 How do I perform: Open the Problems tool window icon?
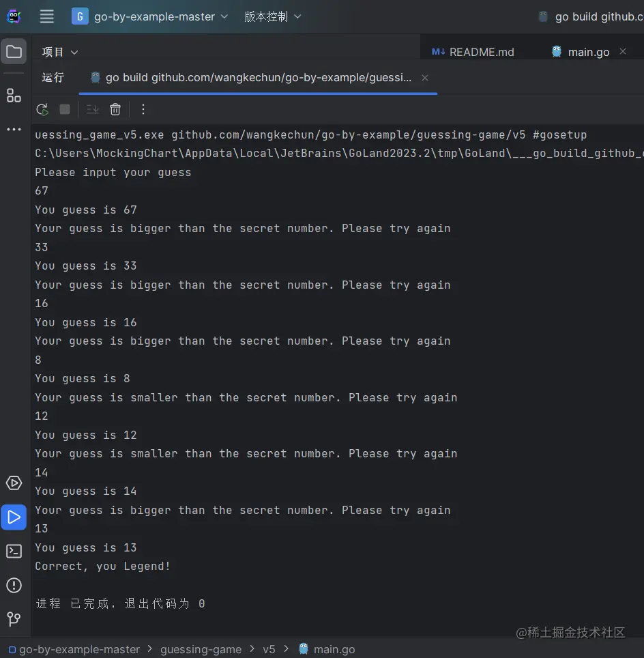coord(14,585)
